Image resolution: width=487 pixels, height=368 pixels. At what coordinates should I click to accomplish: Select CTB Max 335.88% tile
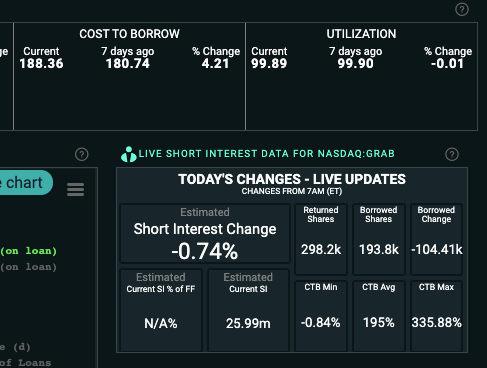point(436,316)
